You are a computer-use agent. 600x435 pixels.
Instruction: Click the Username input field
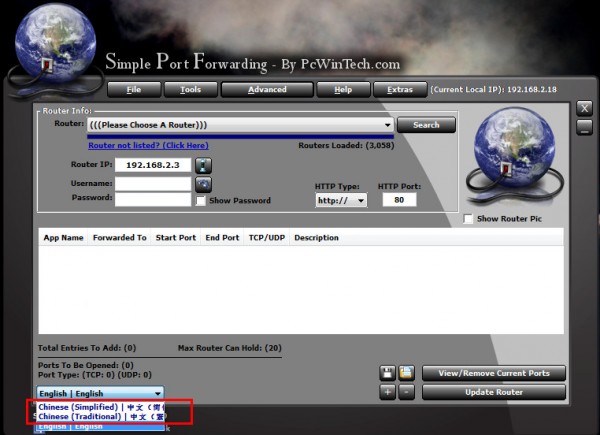click(x=153, y=184)
